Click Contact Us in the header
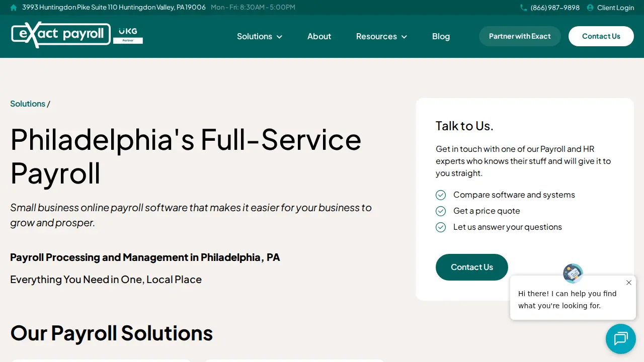644x362 pixels. (x=601, y=36)
